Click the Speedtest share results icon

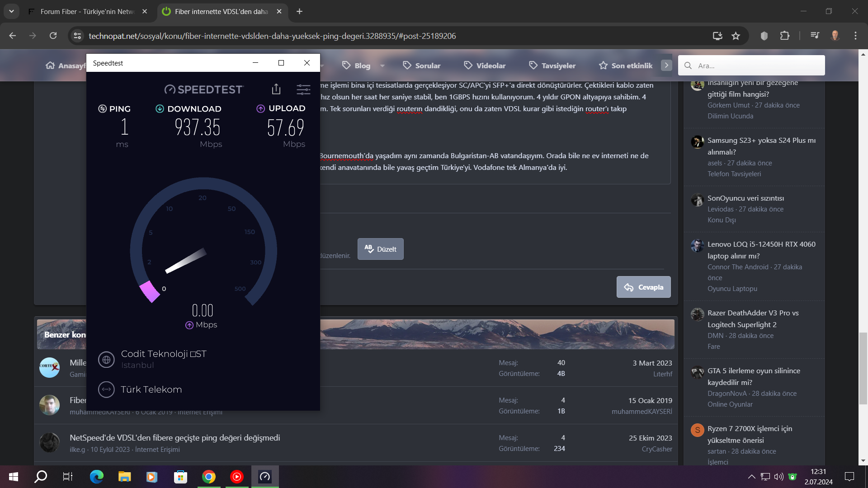coord(276,89)
